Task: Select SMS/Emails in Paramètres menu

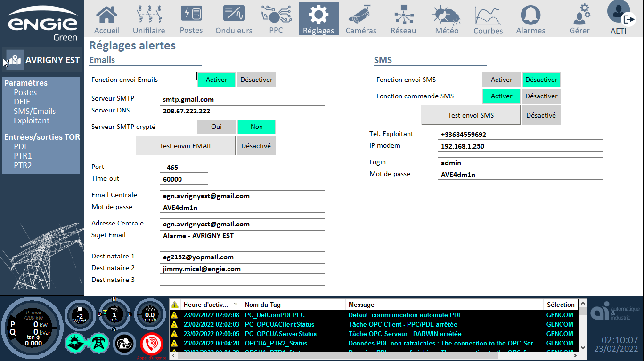Action: click(34, 112)
